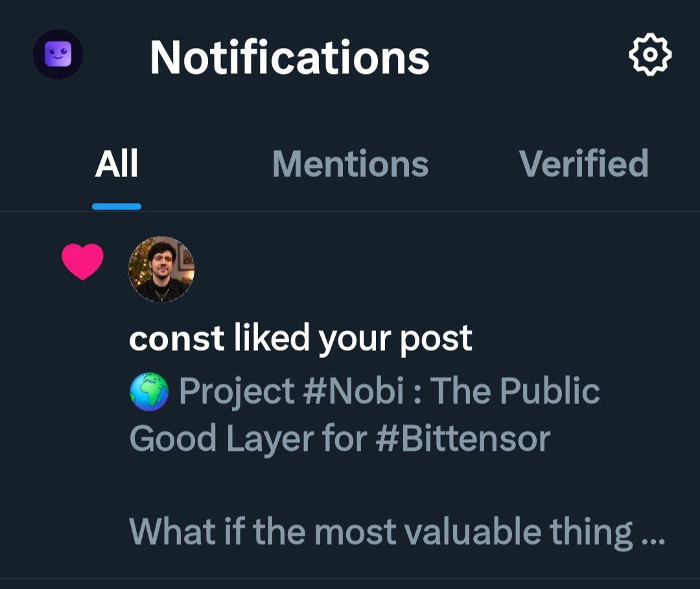Click the "Good Layer for" preview text
Image resolution: width=700 pixels, height=589 pixels.
(248, 439)
